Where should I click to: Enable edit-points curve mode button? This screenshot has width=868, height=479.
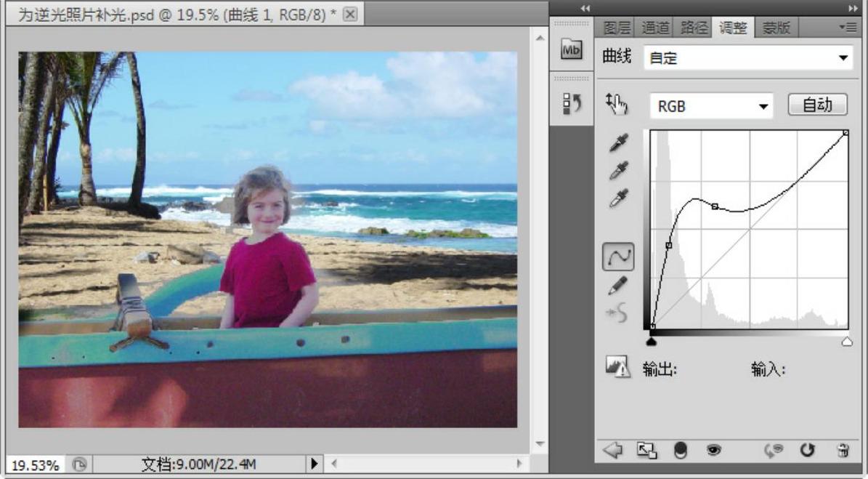pos(618,257)
